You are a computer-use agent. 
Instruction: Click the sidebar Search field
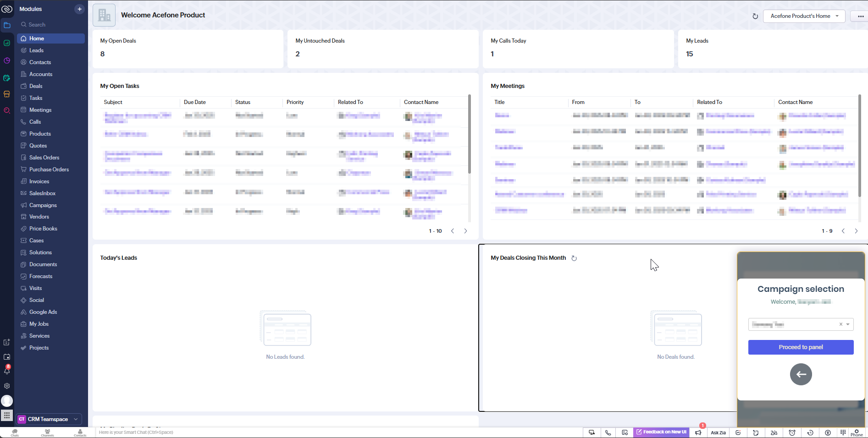coord(50,25)
